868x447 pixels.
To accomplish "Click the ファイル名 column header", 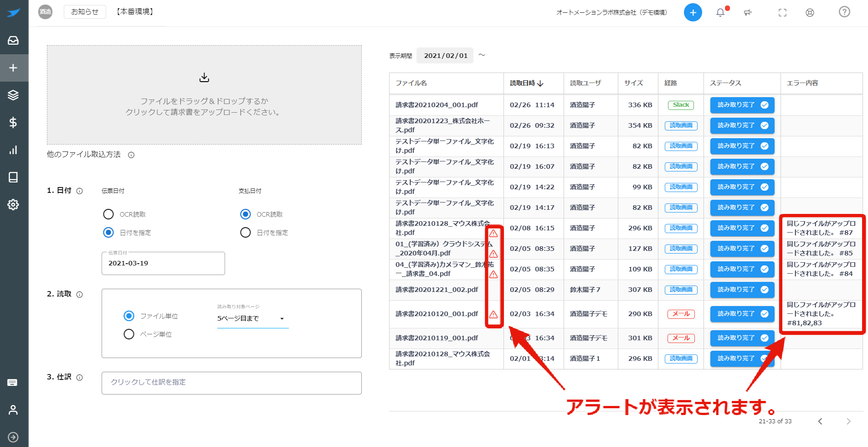I will click(x=411, y=83).
